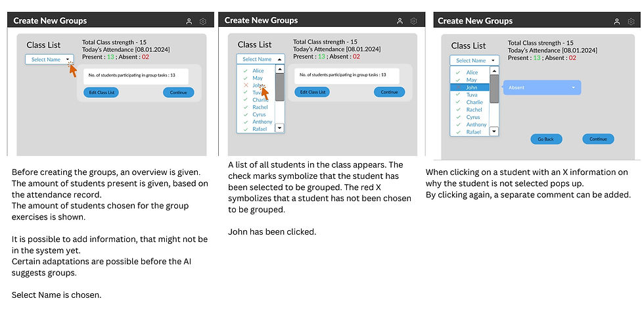644x311 pixels.
Task: Toggle Rachel's check mark in the third mockup
Action: [458, 110]
